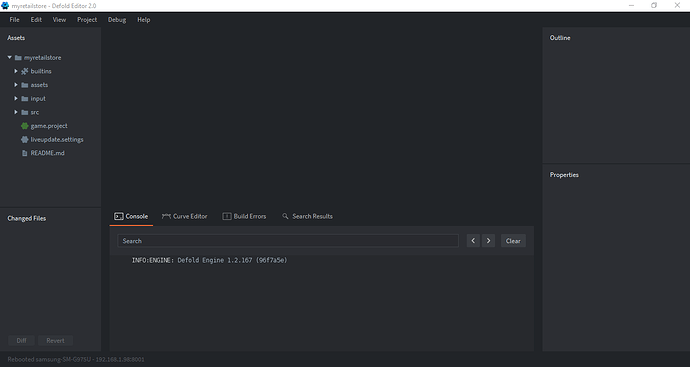Expand the src folder
The width and height of the screenshot is (690, 367).
[x=16, y=112]
